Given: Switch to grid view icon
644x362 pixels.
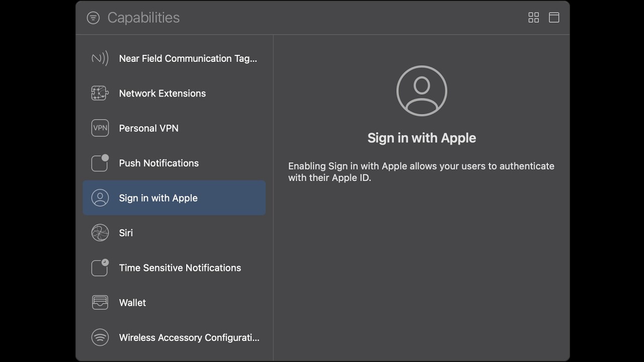Looking at the screenshot, I should [x=534, y=18].
